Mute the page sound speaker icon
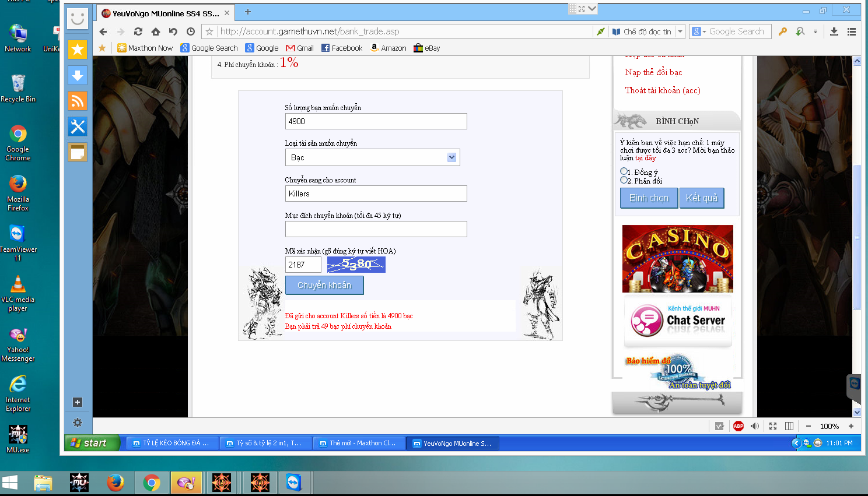868x496 pixels. point(755,426)
